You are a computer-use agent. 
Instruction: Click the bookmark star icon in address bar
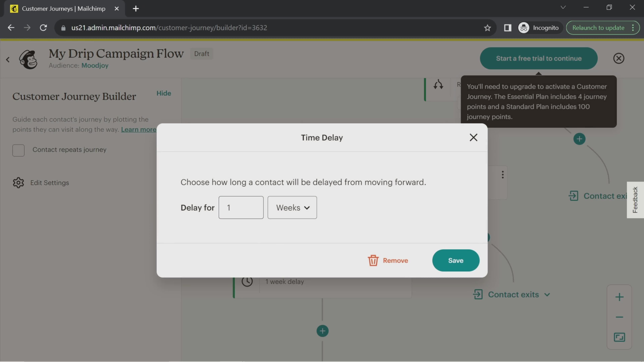[x=487, y=27]
